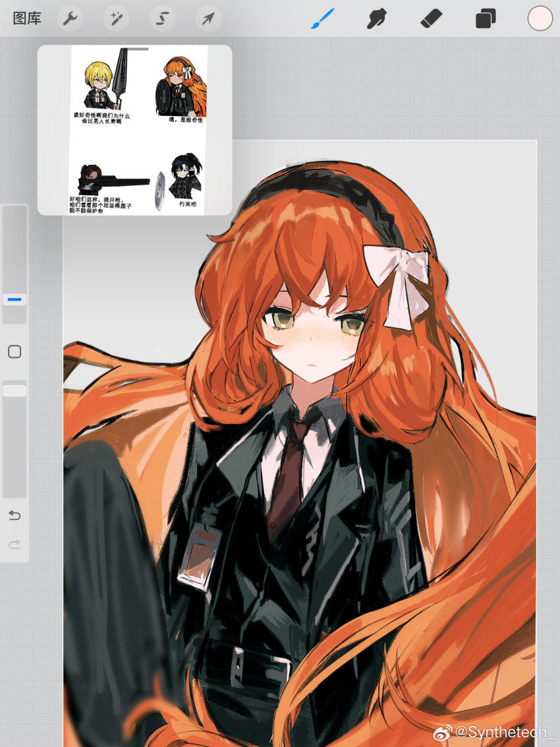Viewport: 560px width, 747px height.
Task: Tap the brush opacity slider handle
Action: 14,390
